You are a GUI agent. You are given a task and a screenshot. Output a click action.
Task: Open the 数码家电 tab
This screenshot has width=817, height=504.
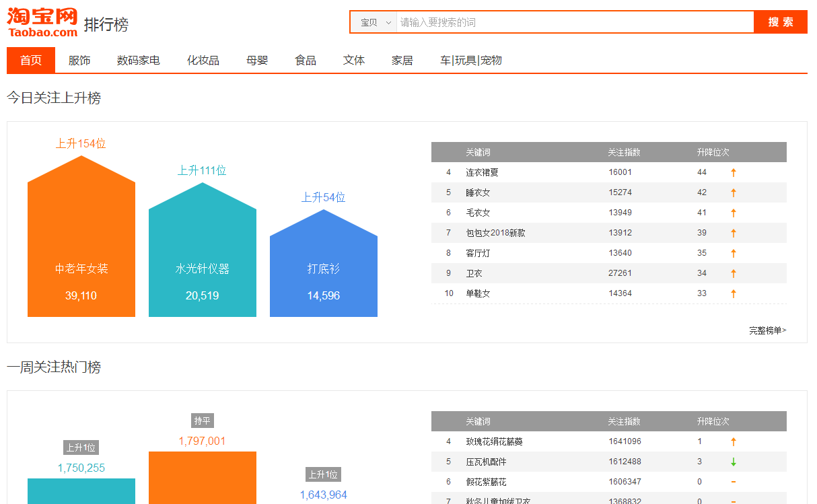139,60
